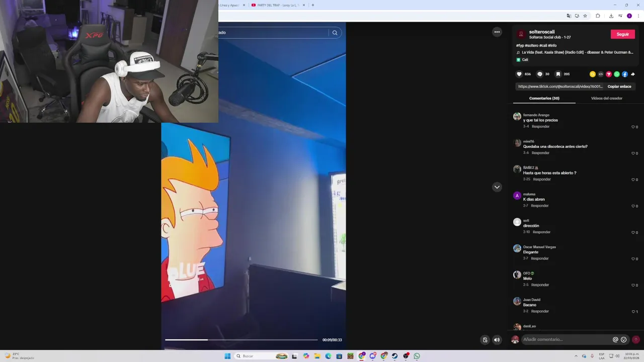Insert mention with @ icon

tap(615, 339)
